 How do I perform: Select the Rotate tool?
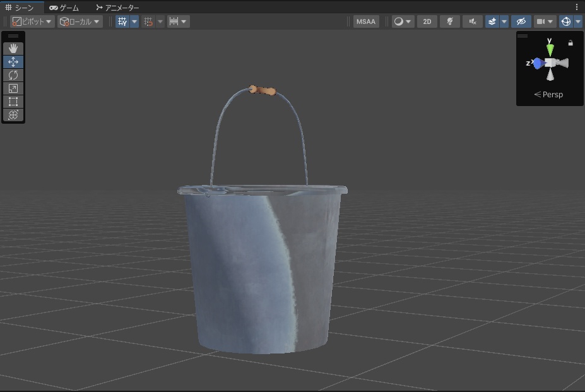coord(13,75)
